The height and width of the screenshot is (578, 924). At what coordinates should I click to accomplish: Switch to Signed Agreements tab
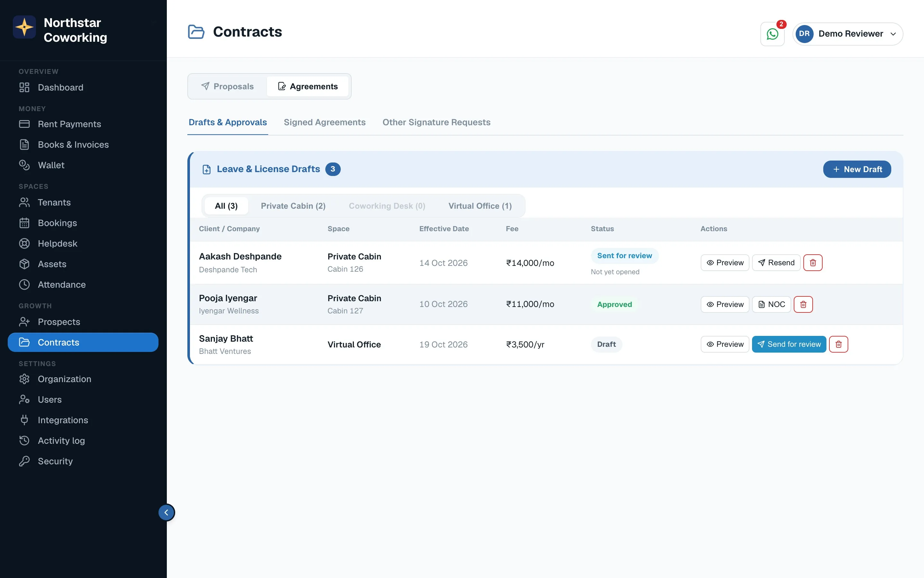point(325,122)
